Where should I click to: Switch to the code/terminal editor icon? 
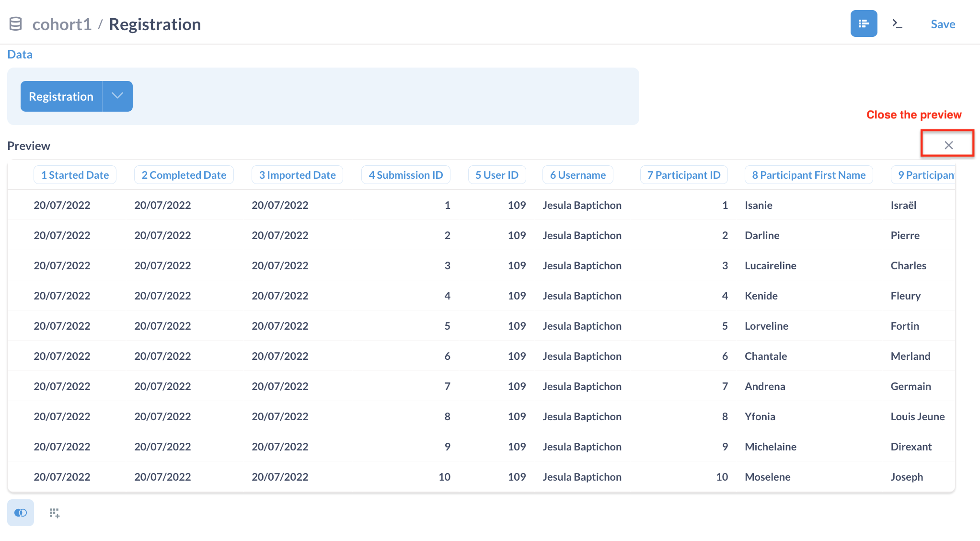[x=898, y=23]
